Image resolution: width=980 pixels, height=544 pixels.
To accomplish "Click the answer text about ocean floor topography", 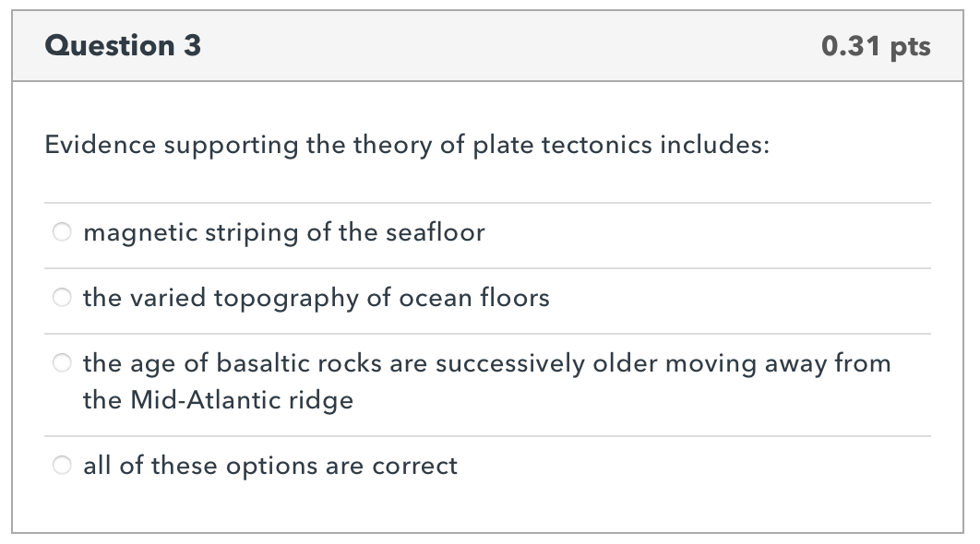I will (316, 298).
